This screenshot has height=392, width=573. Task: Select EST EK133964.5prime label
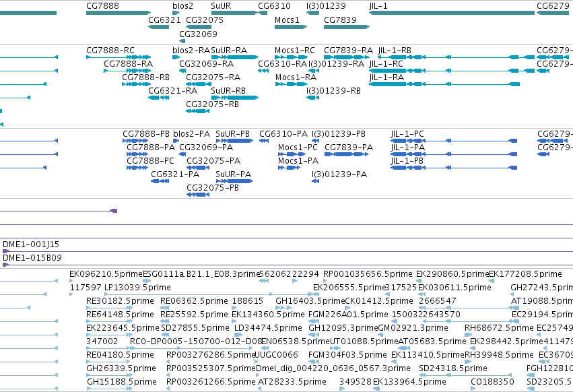(409, 382)
